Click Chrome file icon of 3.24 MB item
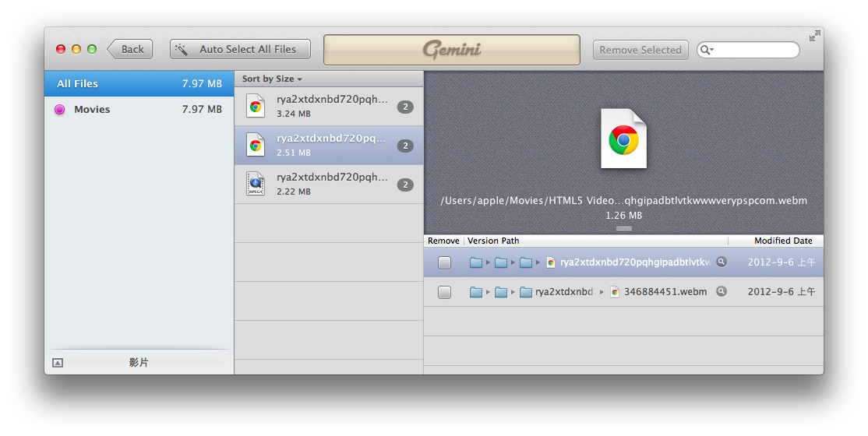This screenshot has height=436, width=868. (x=256, y=106)
